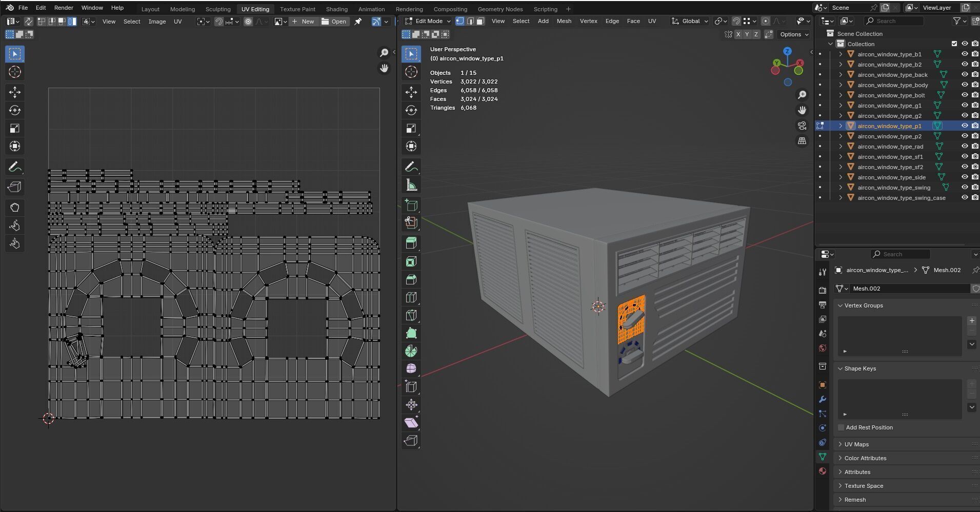Select the Extrude Region tool
This screenshot has width=980, height=512.
[x=411, y=243]
